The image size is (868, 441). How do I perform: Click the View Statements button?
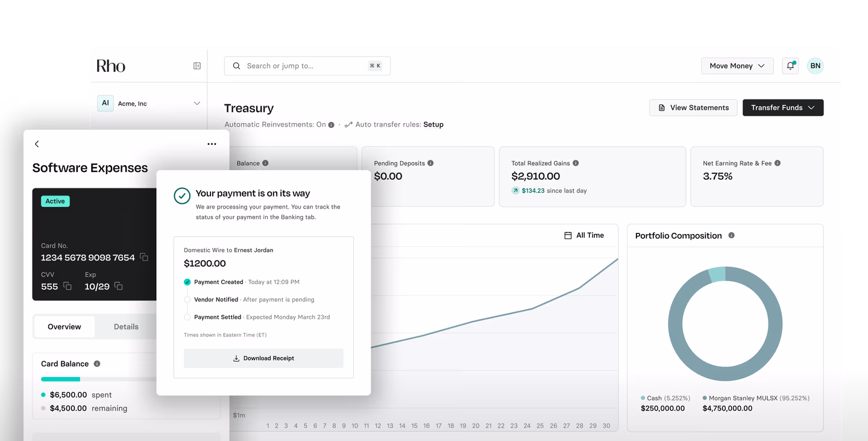pos(693,107)
